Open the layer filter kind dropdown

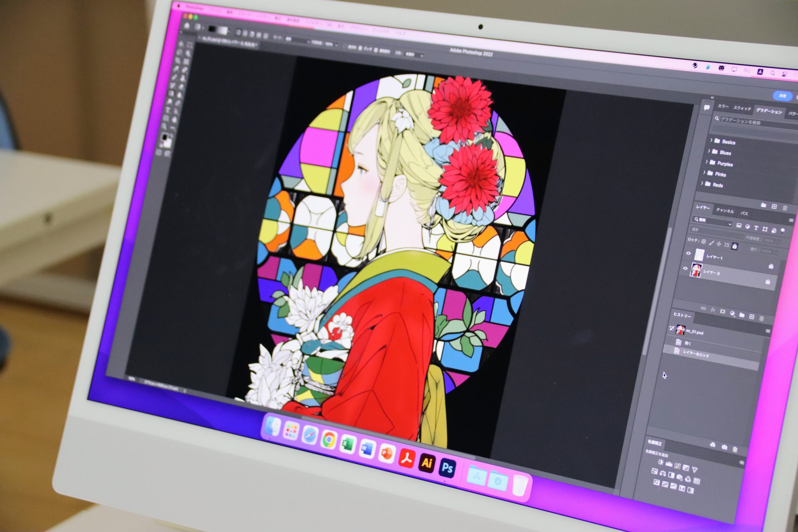[x=712, y=222]
